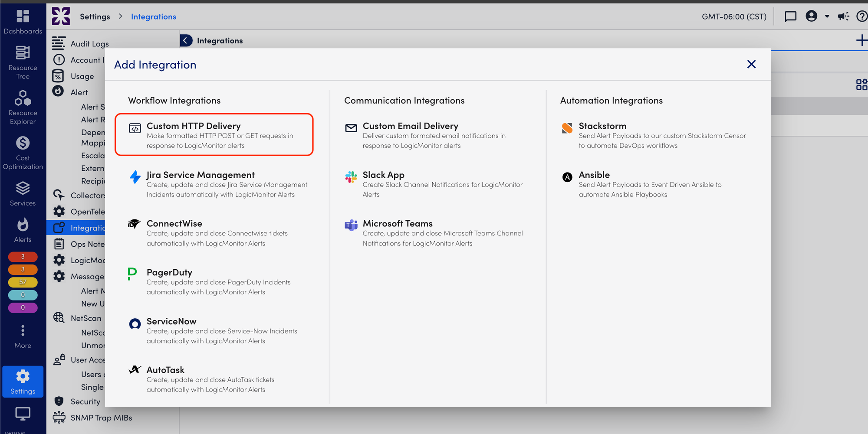Viewport: 868px width, 434px height.
Task: Open SNMP Trap MIBs settings item
Action: pyautogui.click(x=101, y=418)
